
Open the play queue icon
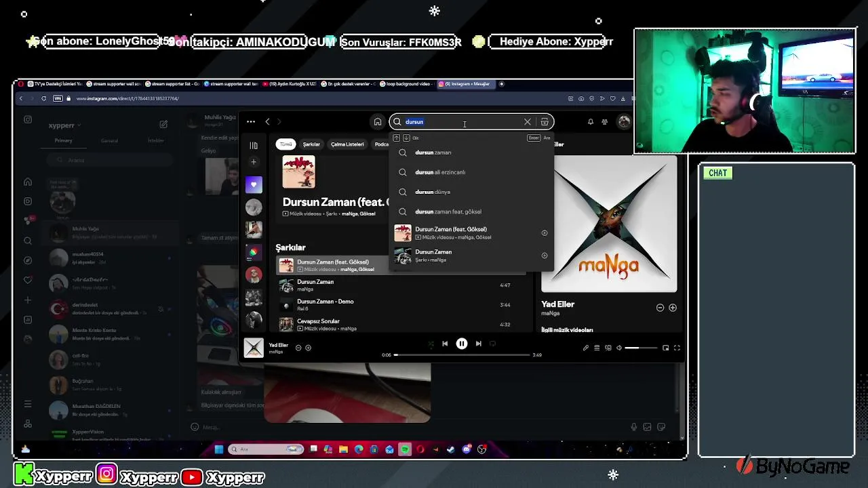(x=597, y=348)
